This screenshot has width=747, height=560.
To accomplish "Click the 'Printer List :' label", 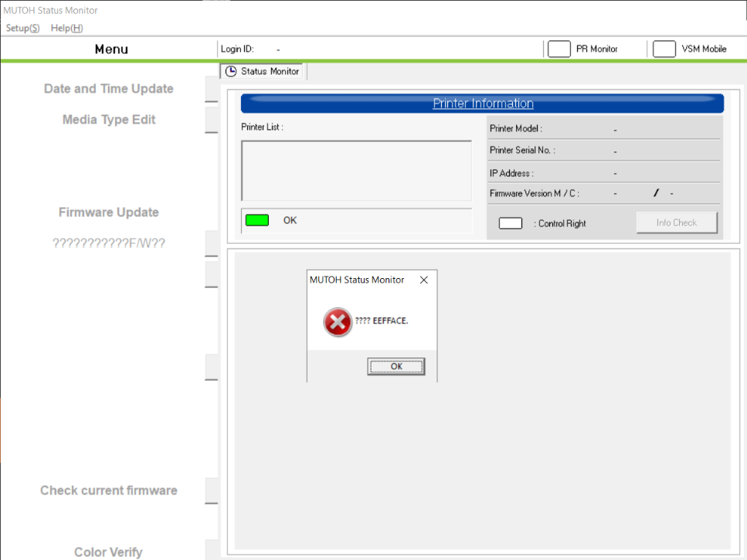I will (x=262, y=127).
